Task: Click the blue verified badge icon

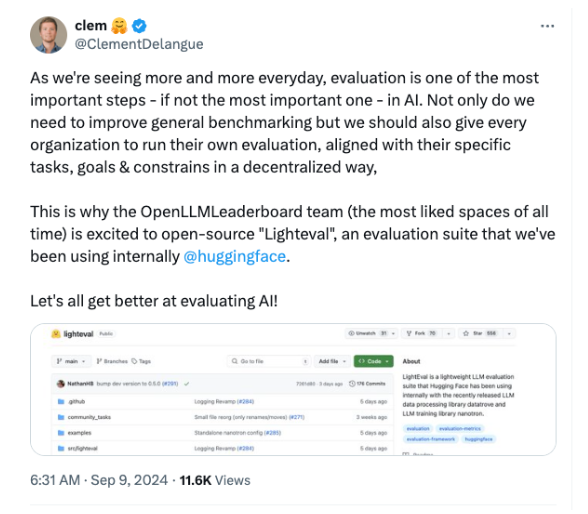Action: click(x=139, y=26)
